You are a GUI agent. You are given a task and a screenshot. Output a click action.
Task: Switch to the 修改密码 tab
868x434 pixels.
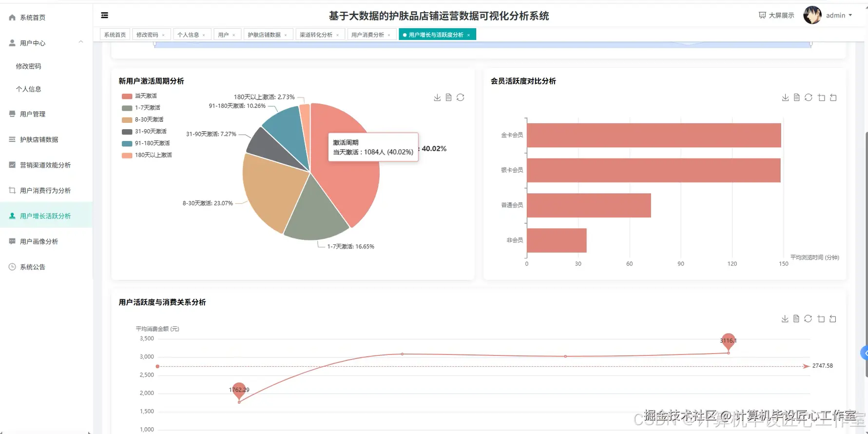tap(147, 35)
